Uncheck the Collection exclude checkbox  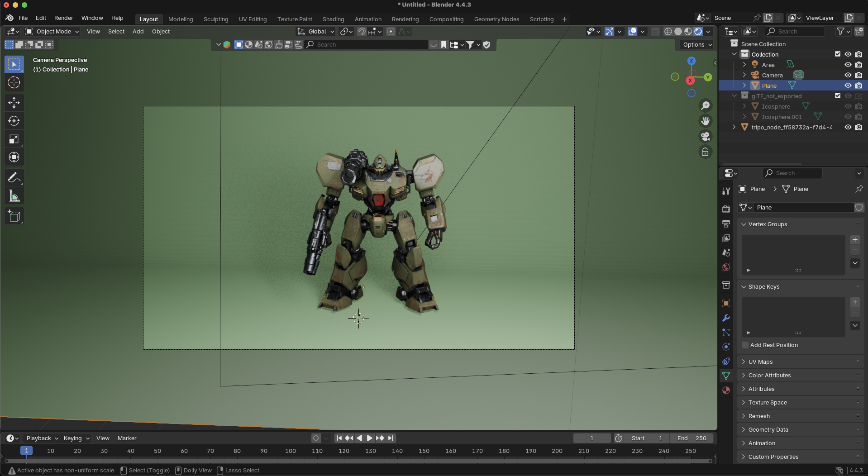point(837,54)
